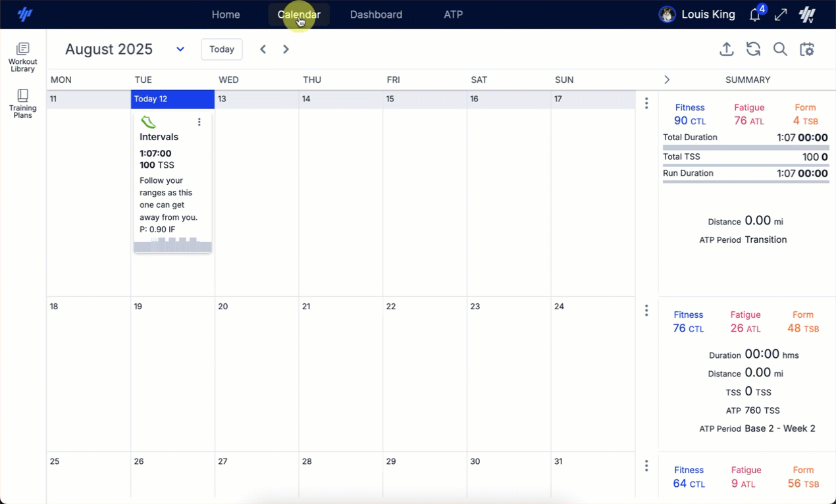This screenshot has height=504, width=836.
Task: Click the upload workout icon
Action: click(x=726, y=49)
